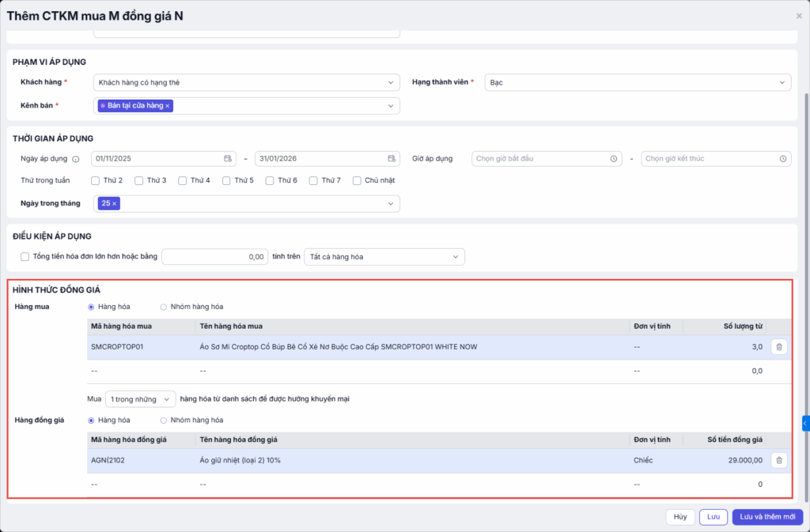Open calendar for end date 31/01/2026
Image resolution: width=810 pixels, height=532 pixels.
click(392, 159)
